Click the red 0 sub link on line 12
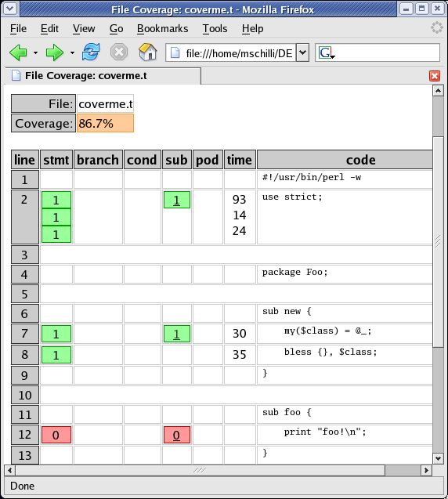The image size is (448, 499). click(176, 435)
